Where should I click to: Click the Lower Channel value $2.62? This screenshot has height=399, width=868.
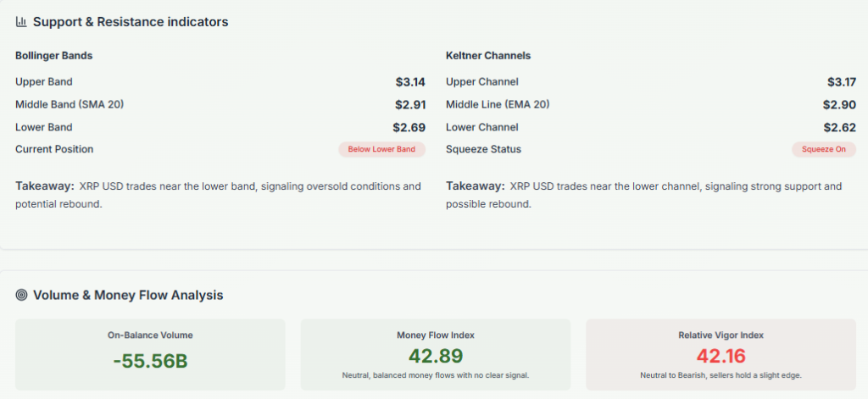tap(840, 128)
